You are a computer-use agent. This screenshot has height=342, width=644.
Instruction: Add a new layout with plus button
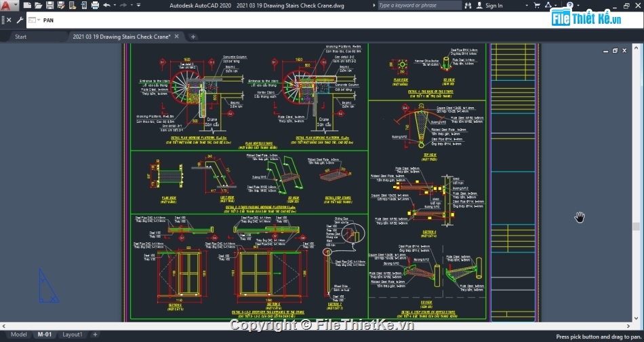[95, 334]
